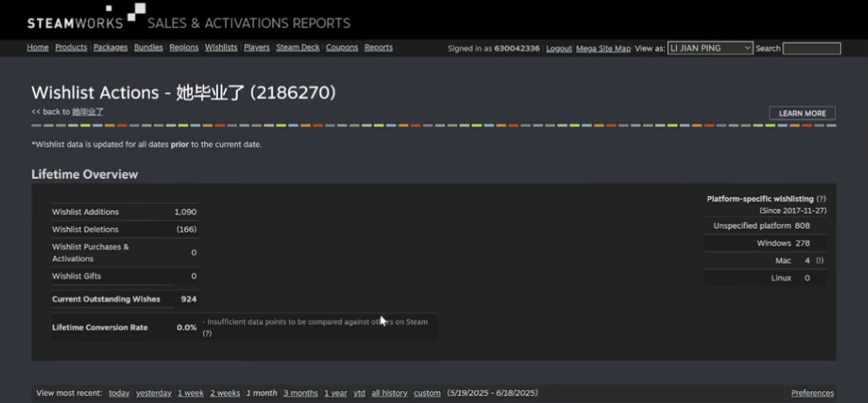868x403 pixels.
Task: Choose a custom date range
Action: pyautogui.click(x=427, y=393)
